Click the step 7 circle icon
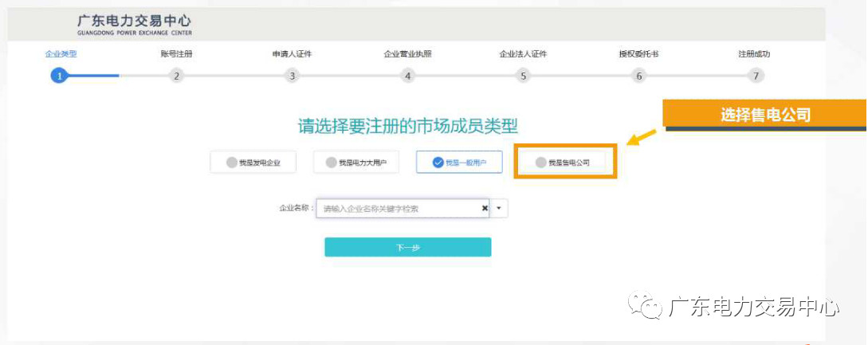Image resolution: width=868 pixels, height=345 pixels. [x=754, y=76]
